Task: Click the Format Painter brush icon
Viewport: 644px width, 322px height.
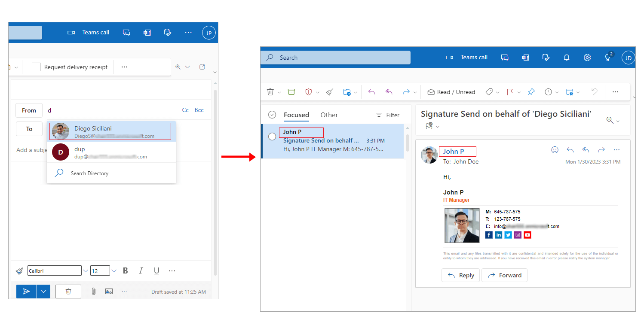Action: point(19,271)
